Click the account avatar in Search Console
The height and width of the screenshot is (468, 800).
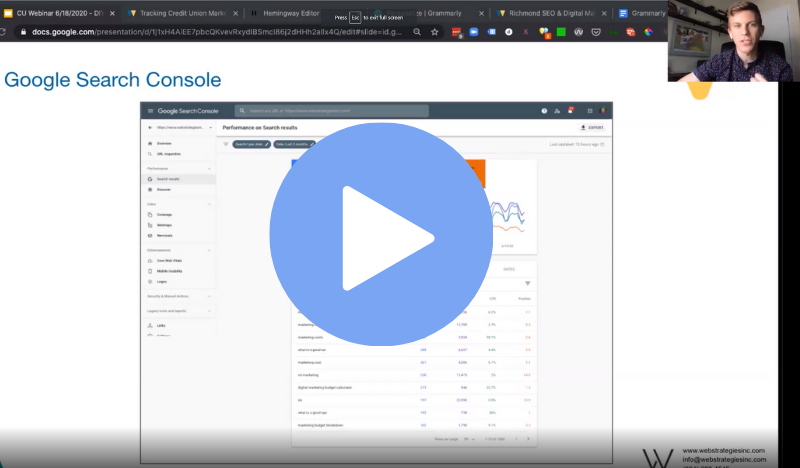pyautogui.click(x=603, y=111)
